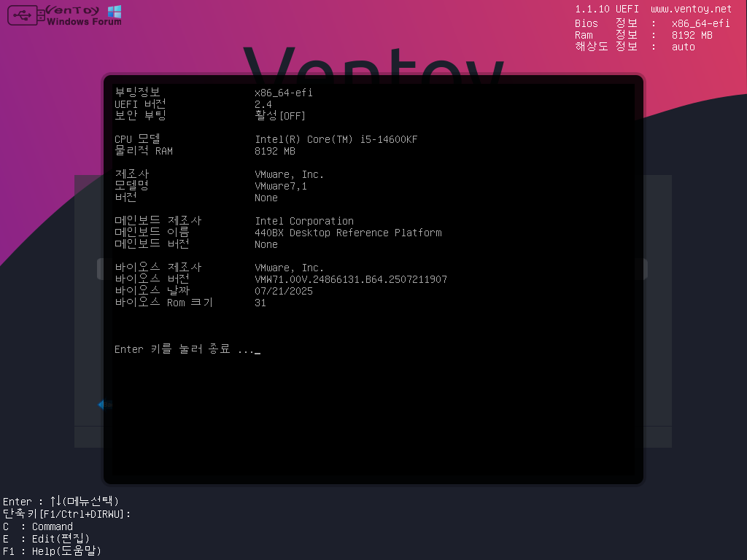747x560 pixels.
Task: Click the Ventoy USB drive logo icon
Action: tap(26, 15)
